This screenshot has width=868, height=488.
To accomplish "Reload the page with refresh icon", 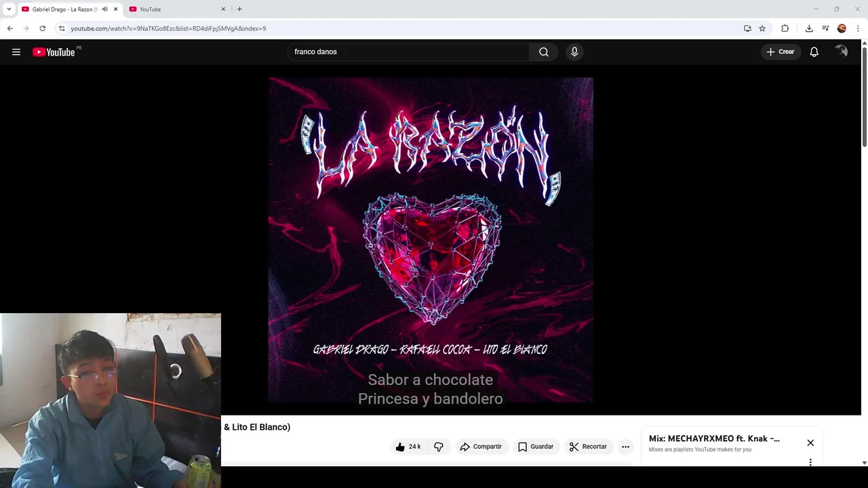I will pyautogui.click(x=42, y=28).
